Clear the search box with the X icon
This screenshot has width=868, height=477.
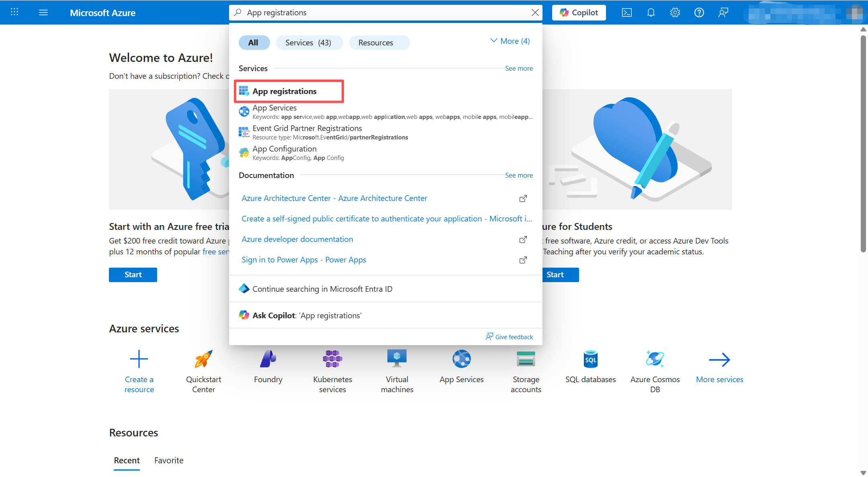(535, 12)
